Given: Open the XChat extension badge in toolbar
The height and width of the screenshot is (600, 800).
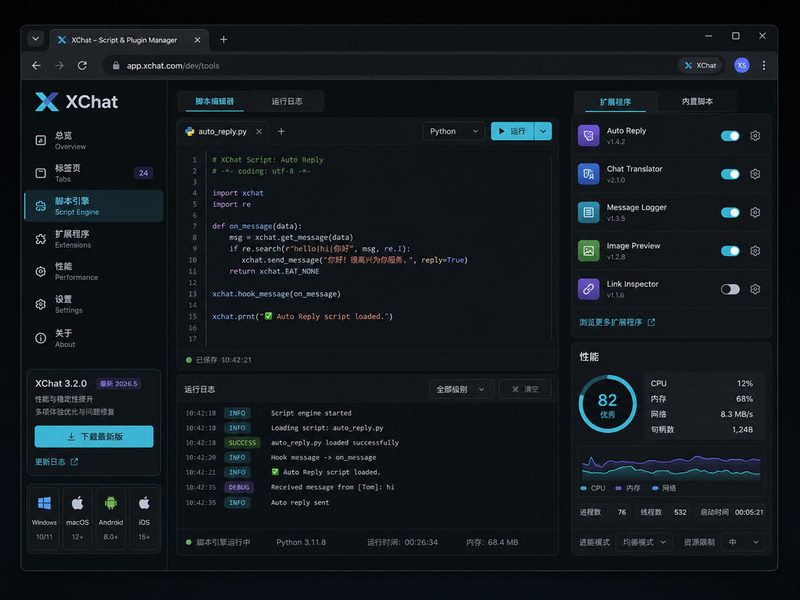Looking at the screenshot, I should (701, 65).
